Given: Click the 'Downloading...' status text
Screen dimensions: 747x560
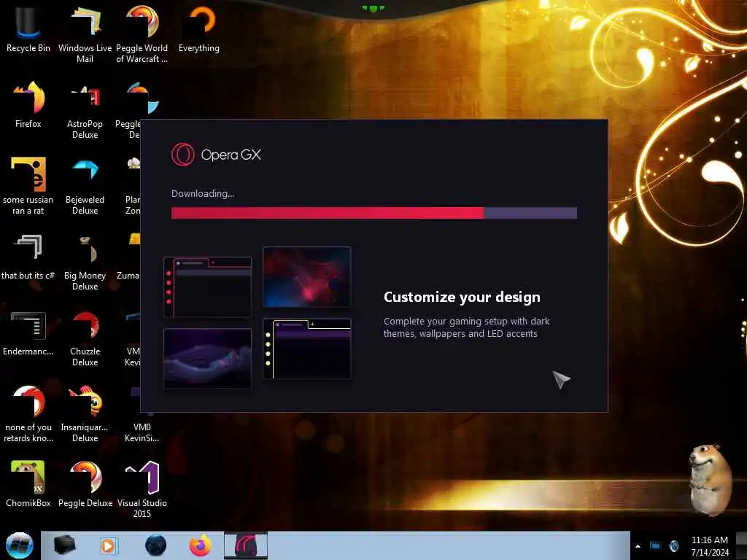Looking at the screenshot, I should click(203, 194).
